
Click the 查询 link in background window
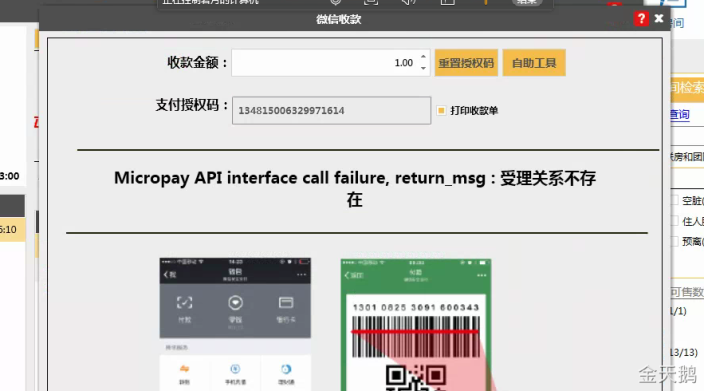(680, 115)
